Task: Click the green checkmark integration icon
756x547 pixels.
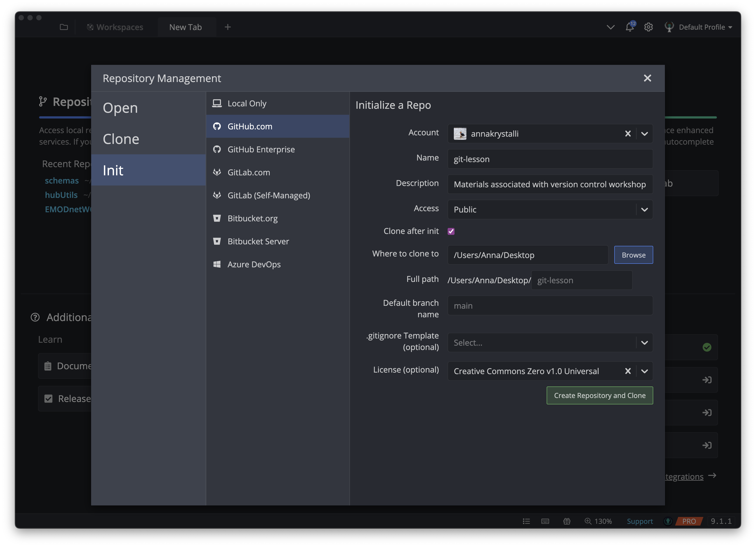Action: coord(707,347)
